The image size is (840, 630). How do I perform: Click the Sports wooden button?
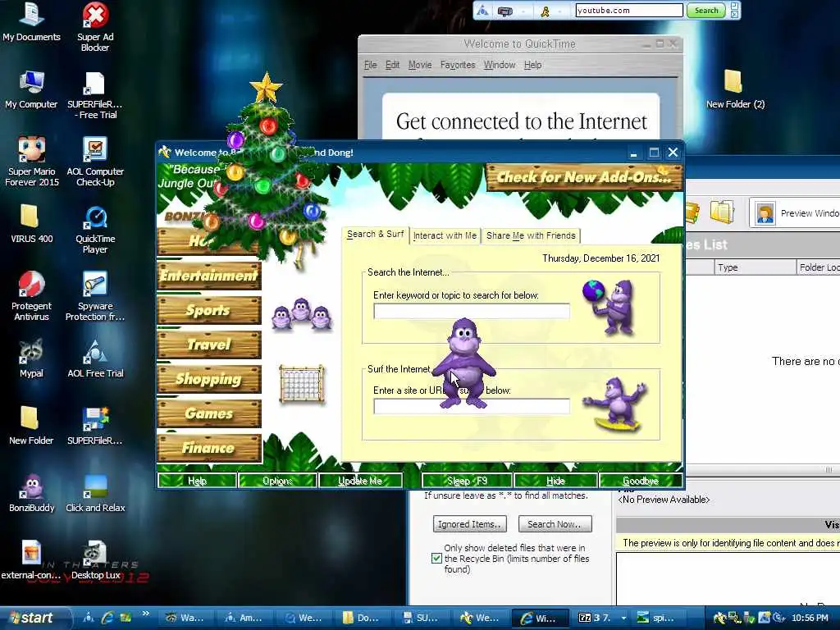(209, 310)
